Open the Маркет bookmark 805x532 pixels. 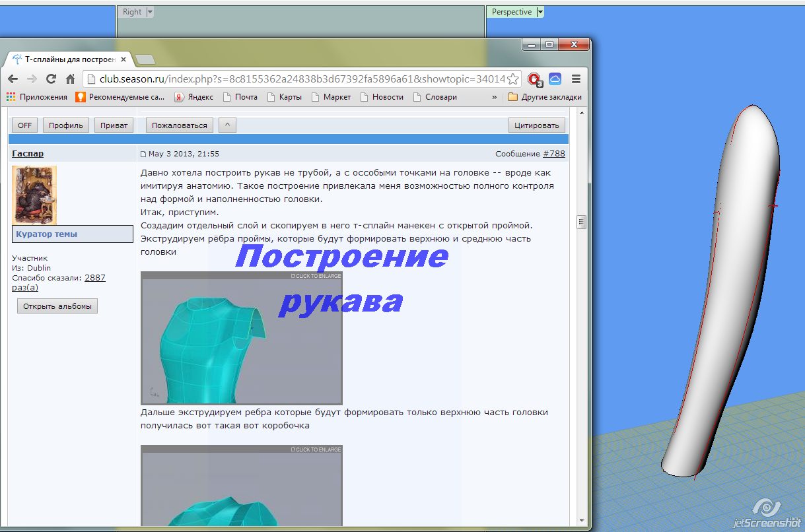331,97
